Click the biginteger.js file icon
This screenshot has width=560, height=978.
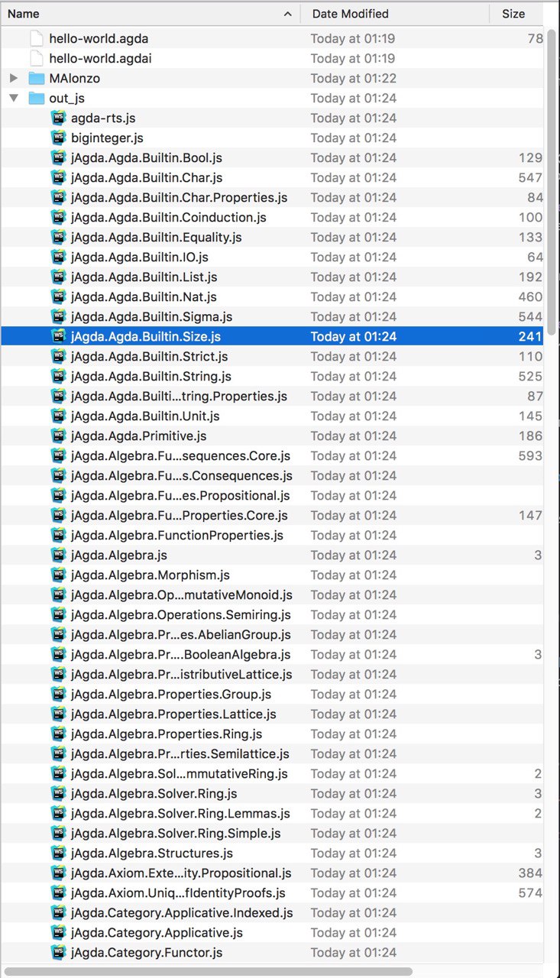[58, 138]
